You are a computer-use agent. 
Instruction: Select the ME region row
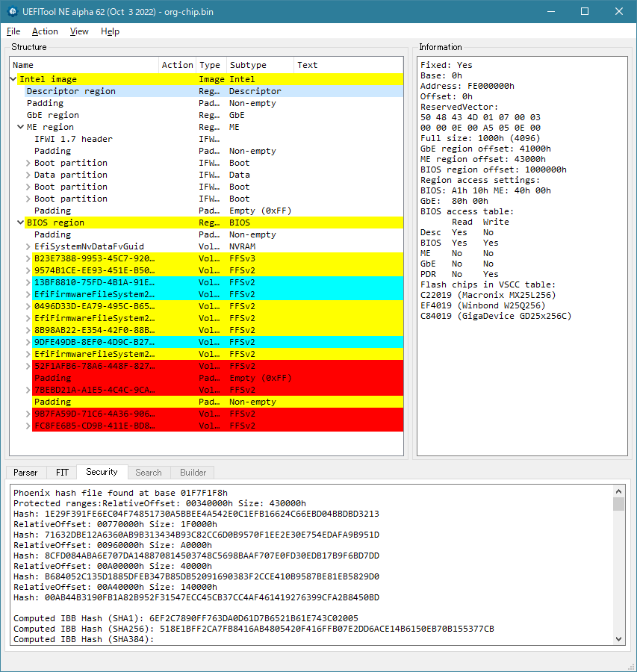[x=214, y=127]
